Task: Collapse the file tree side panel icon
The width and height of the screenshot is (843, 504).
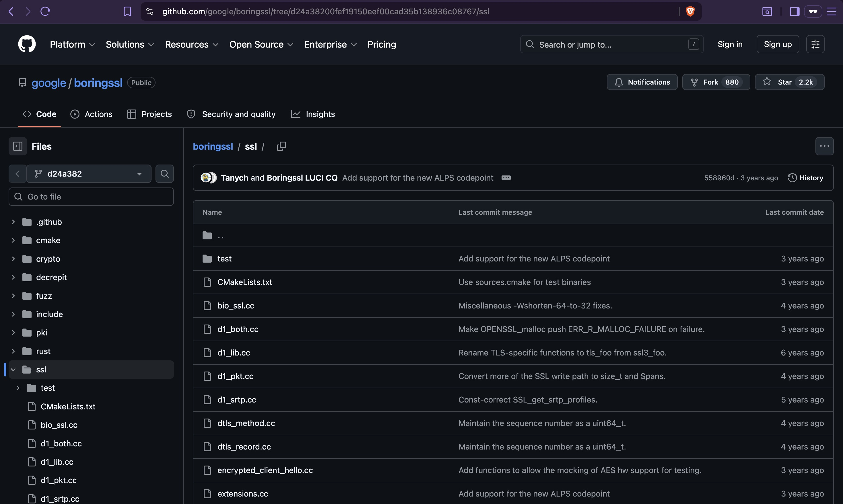Action: pos(18,146)
